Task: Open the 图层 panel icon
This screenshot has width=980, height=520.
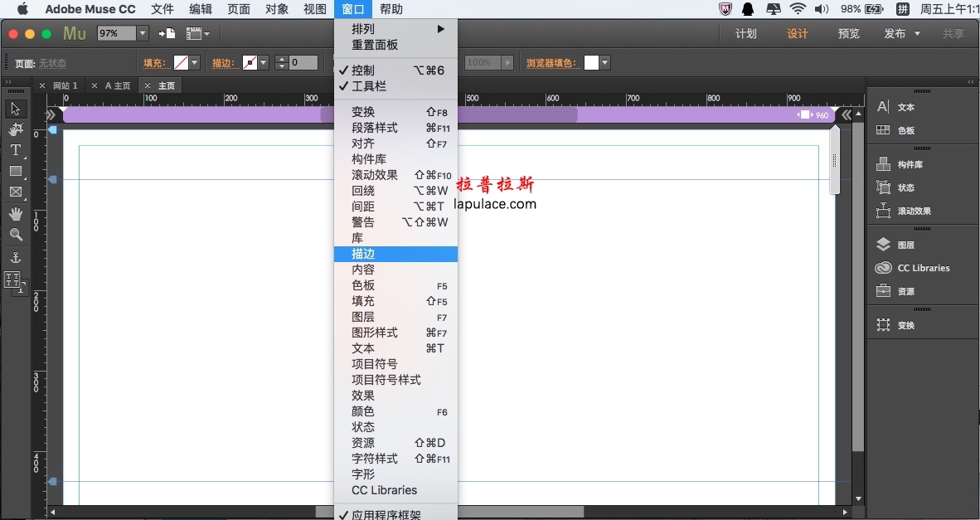Action: pyautogui.click(x=882, y=245)
